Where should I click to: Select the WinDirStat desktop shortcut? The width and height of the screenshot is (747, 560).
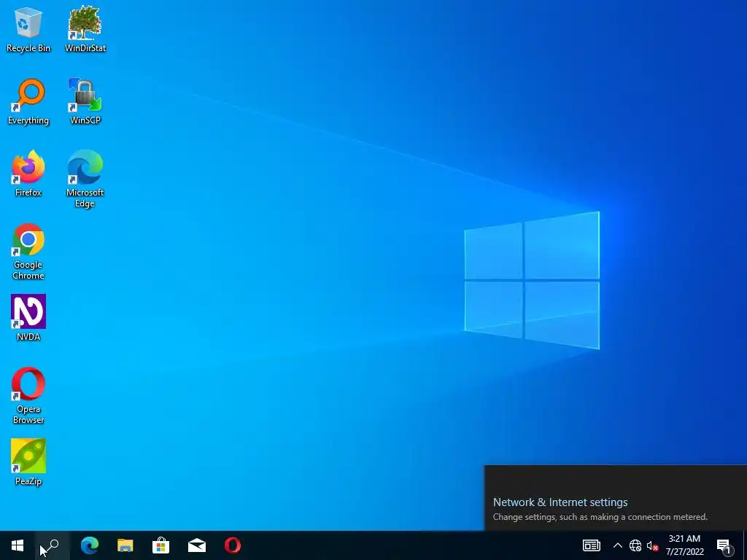coord(85,30)
